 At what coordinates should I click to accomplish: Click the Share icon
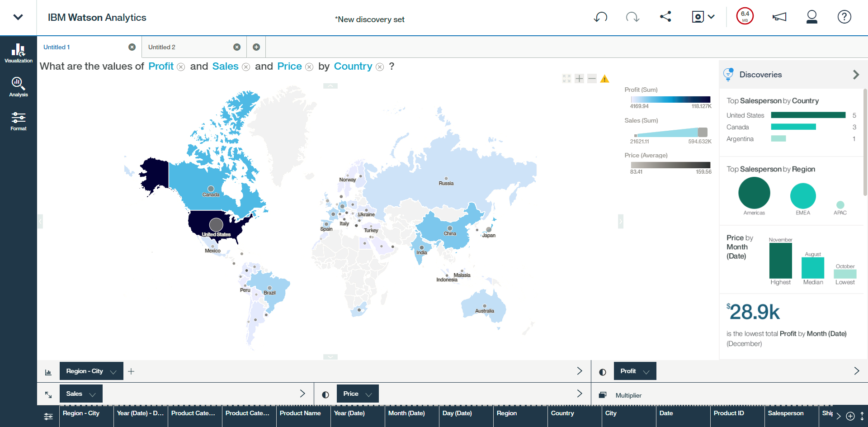pyautogui.click(x=665, y=17)
